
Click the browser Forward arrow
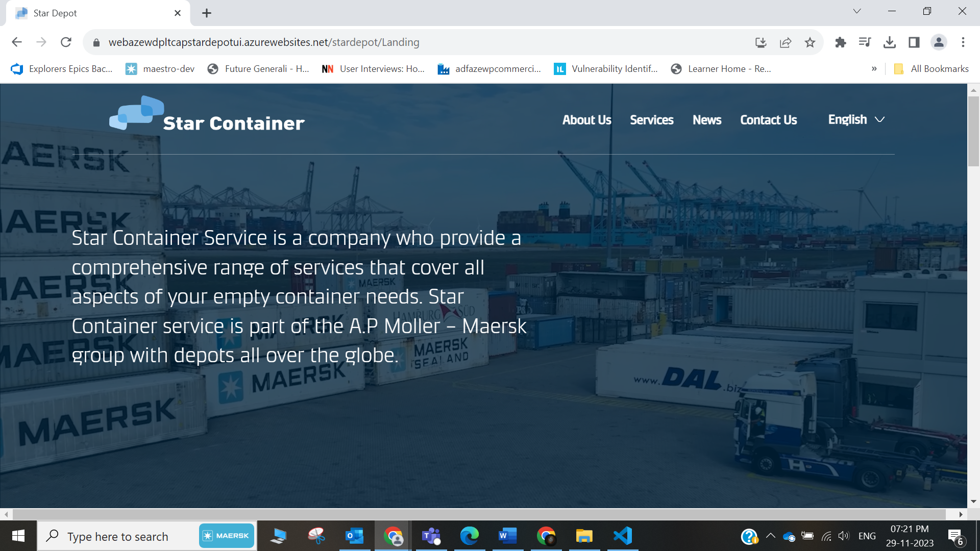[41, 42]
